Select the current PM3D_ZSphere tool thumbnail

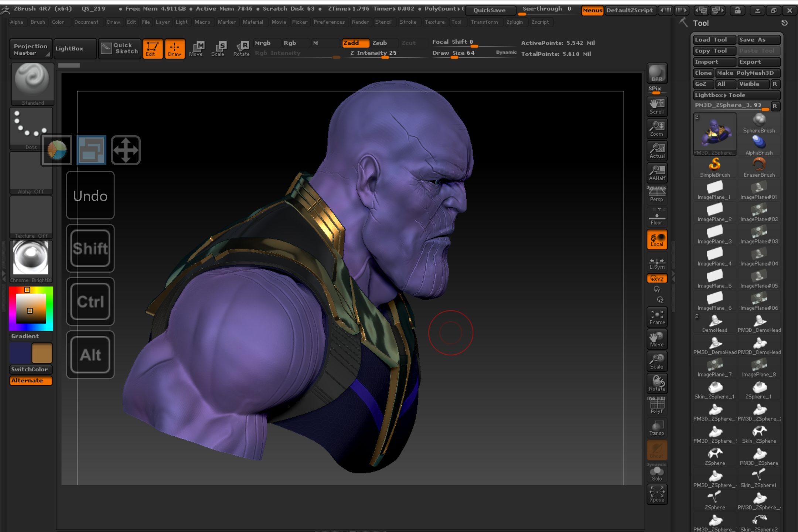(x=715, y=134)
